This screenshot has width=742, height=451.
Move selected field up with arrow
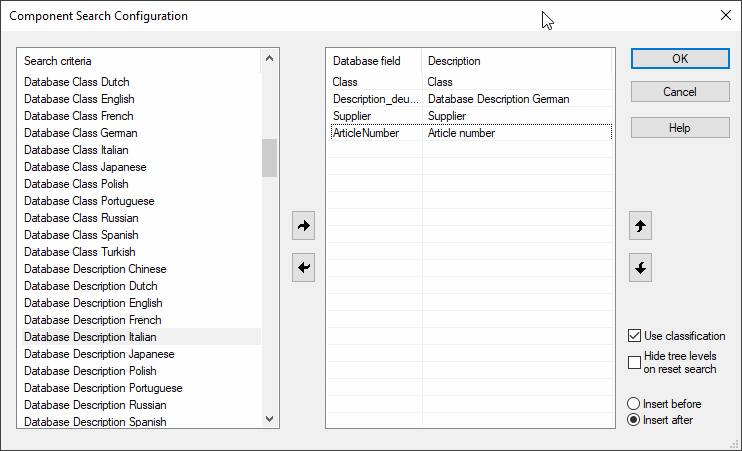coord(640,226)
